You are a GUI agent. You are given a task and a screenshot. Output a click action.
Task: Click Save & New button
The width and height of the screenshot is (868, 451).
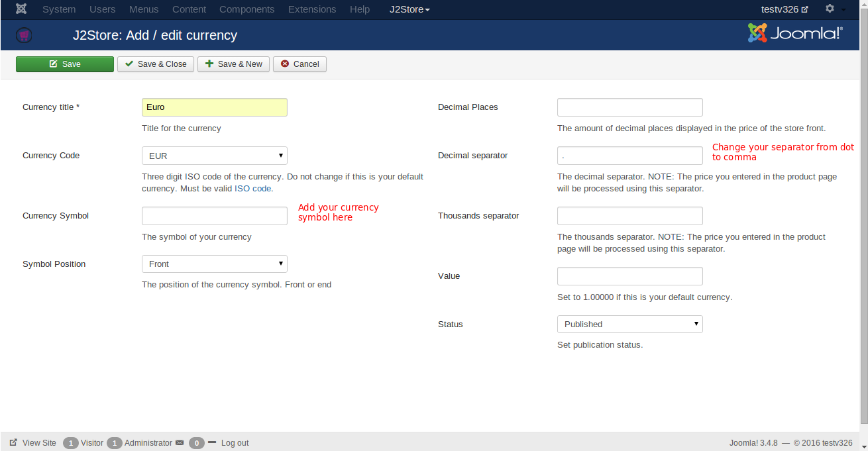(233, 64)
